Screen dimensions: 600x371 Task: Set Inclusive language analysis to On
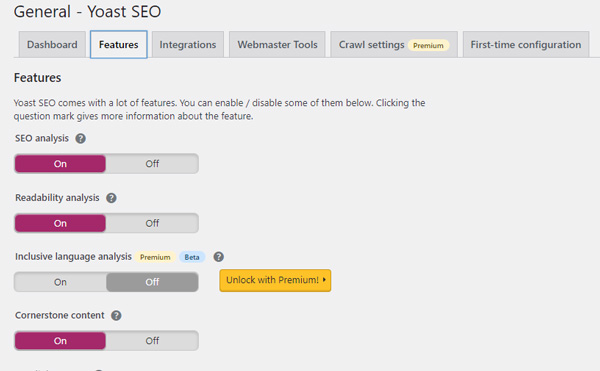60,282
